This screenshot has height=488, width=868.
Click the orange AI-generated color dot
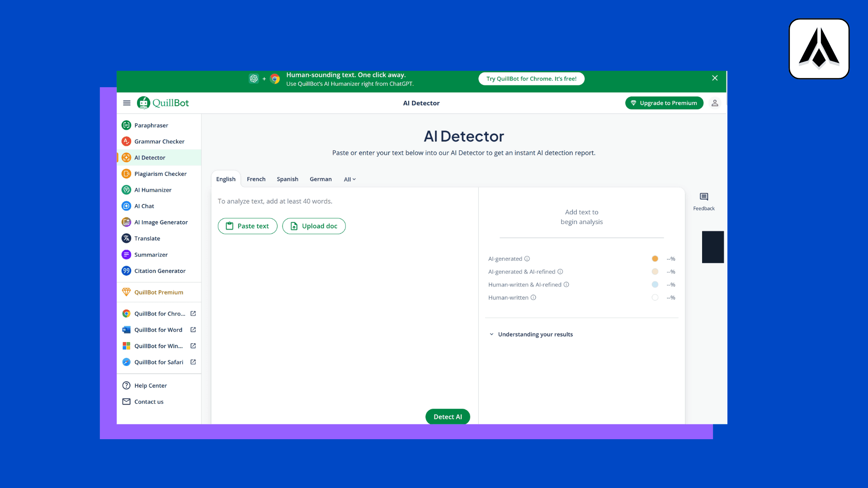coord(655,259)
